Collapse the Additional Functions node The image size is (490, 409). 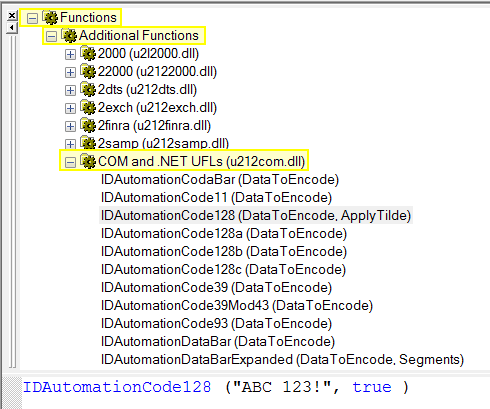point(51,36)
